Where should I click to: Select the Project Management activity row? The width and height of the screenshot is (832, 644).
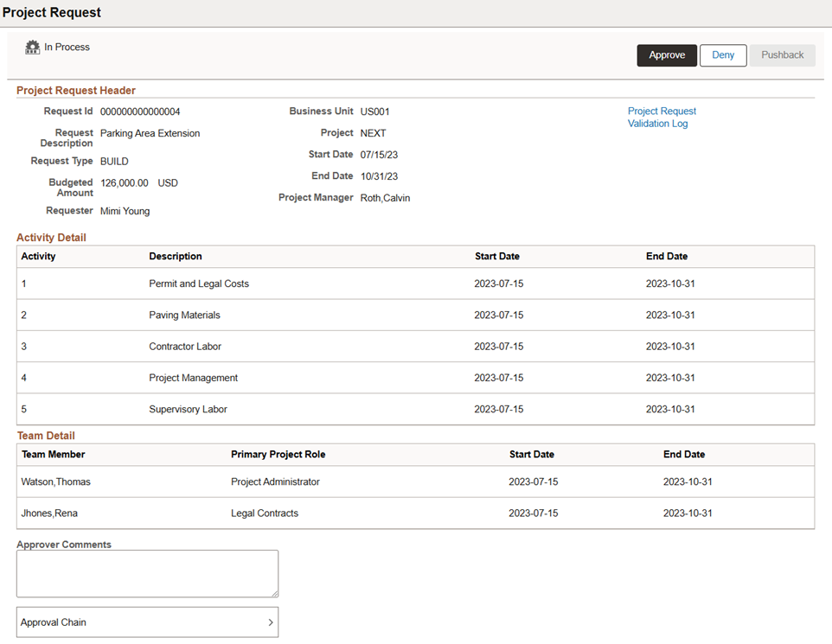[193, 378]
